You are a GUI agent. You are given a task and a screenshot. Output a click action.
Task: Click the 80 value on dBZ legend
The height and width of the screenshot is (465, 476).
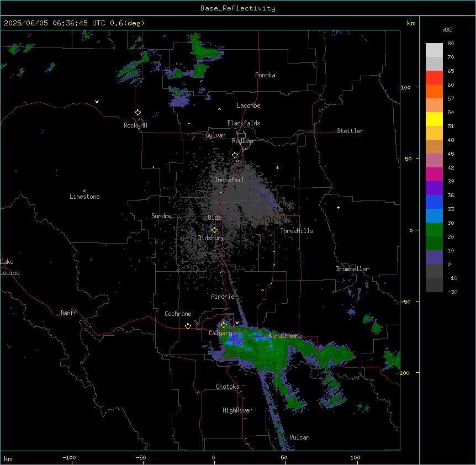[451, 44]
